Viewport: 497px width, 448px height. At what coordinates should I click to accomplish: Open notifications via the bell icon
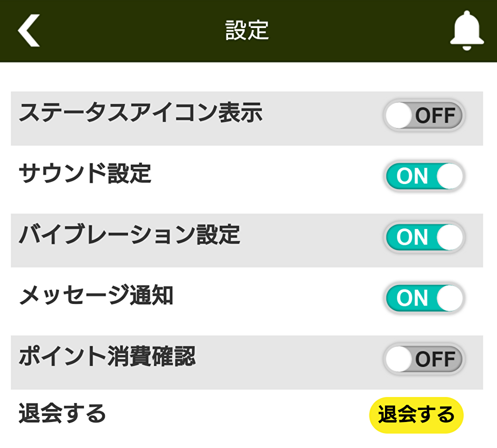(467, 30)
